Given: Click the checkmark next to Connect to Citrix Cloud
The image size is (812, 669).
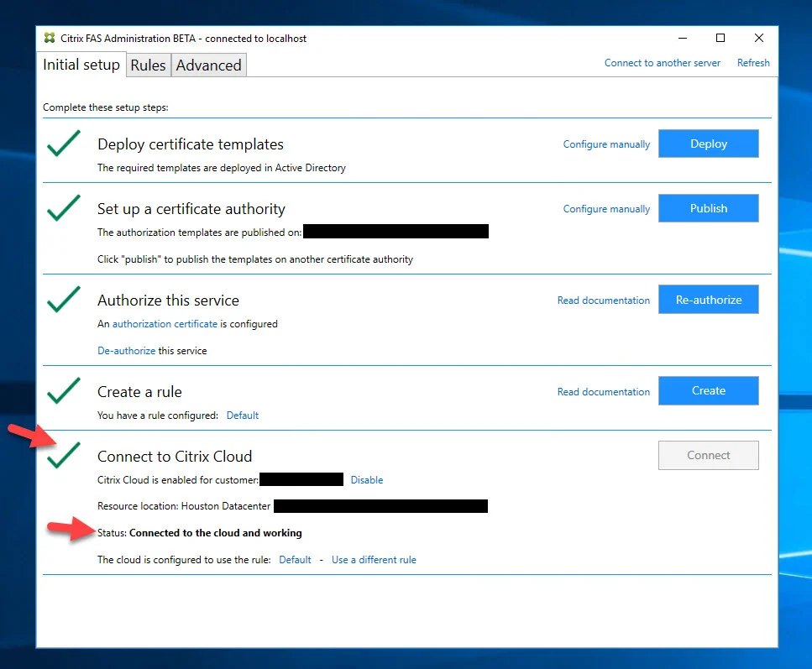Looking at the screenshot, I should [64, 456].
